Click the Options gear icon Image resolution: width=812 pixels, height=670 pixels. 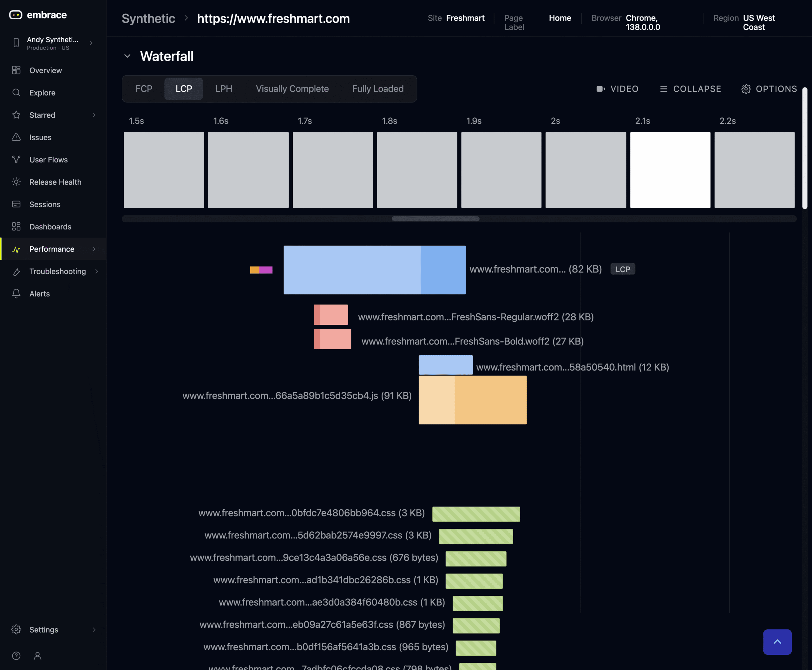(x=746, y=89)
